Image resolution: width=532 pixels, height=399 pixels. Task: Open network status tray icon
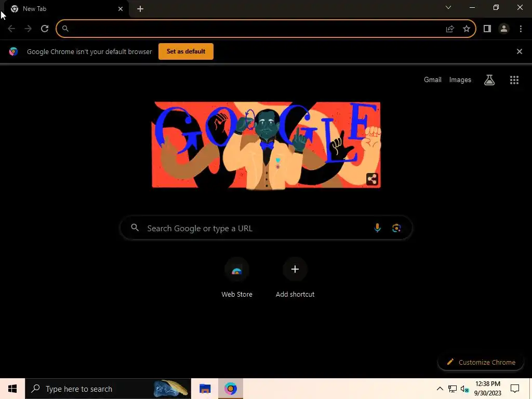[453, 389]
